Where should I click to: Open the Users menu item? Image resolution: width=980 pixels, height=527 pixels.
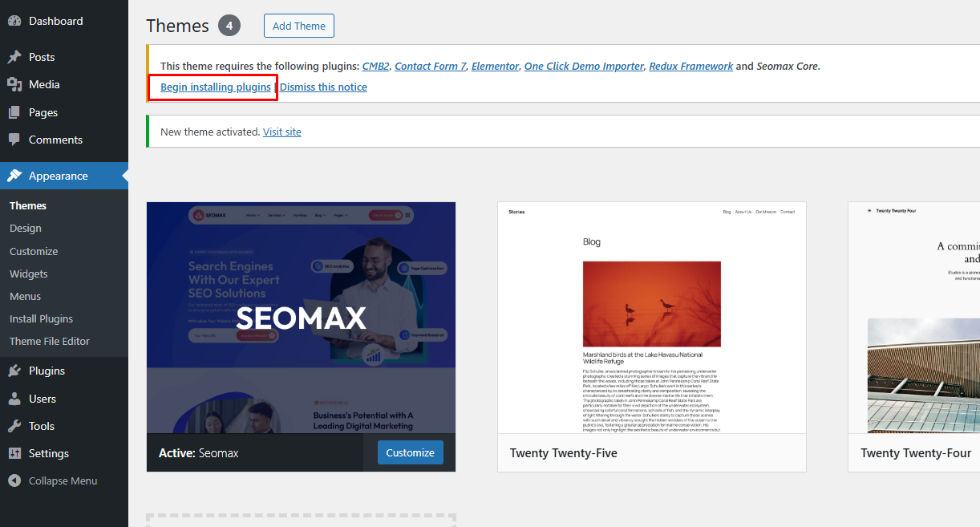[x=64, y=399]
